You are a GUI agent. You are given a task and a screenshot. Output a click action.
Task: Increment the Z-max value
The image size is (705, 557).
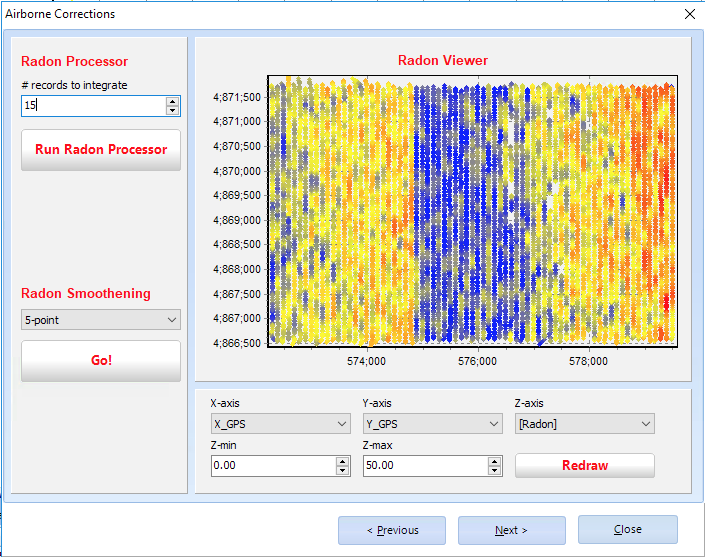pyautogui.click(x=494, y=461)
